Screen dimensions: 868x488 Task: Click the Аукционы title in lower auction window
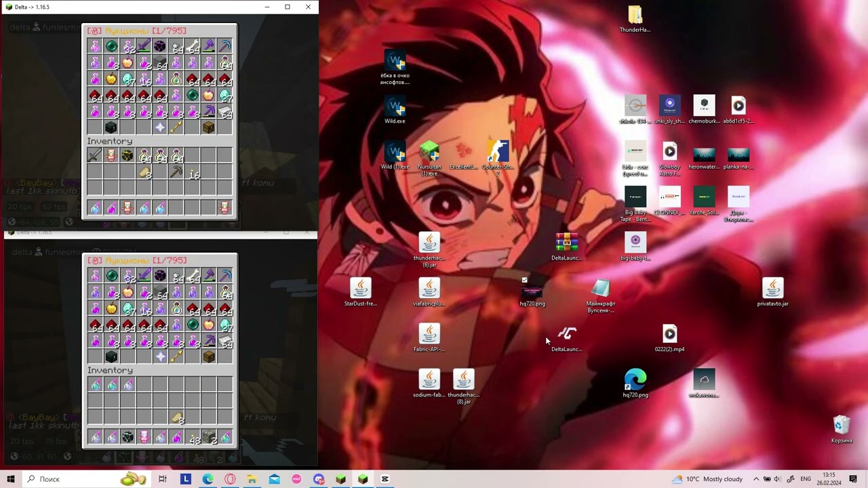[127, 260]
